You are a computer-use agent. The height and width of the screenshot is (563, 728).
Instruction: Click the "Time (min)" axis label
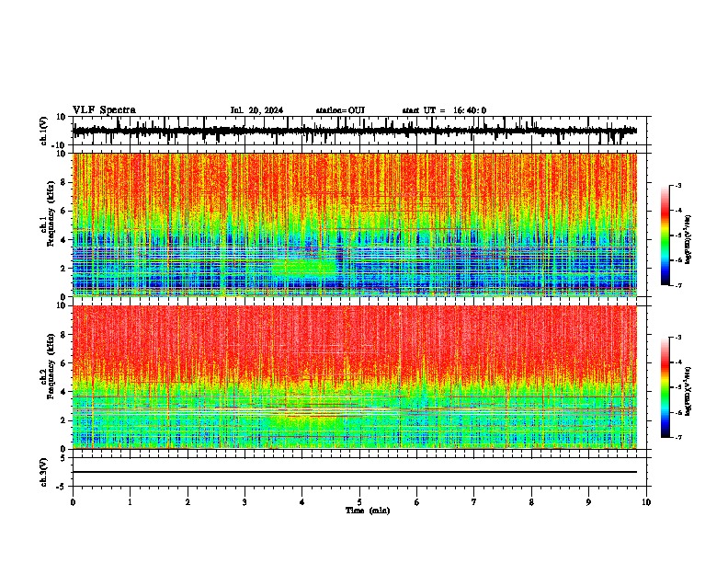pos(368,511)
